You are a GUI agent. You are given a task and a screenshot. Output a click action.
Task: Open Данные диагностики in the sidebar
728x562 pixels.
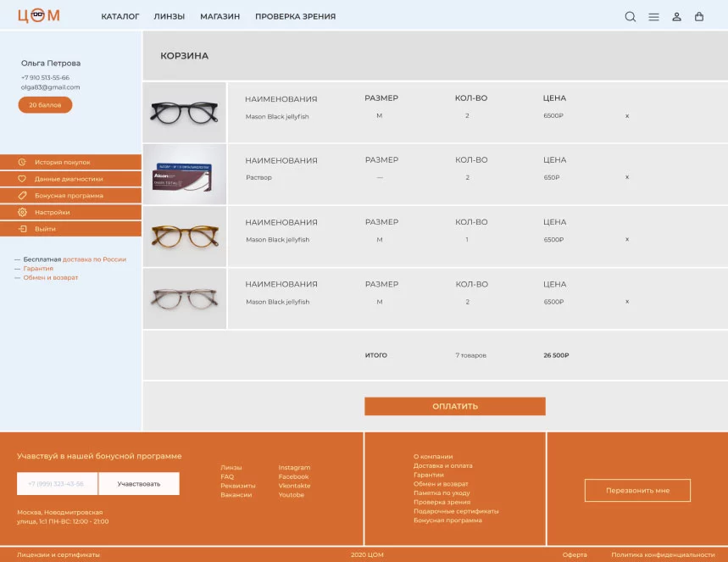point(70,179)
